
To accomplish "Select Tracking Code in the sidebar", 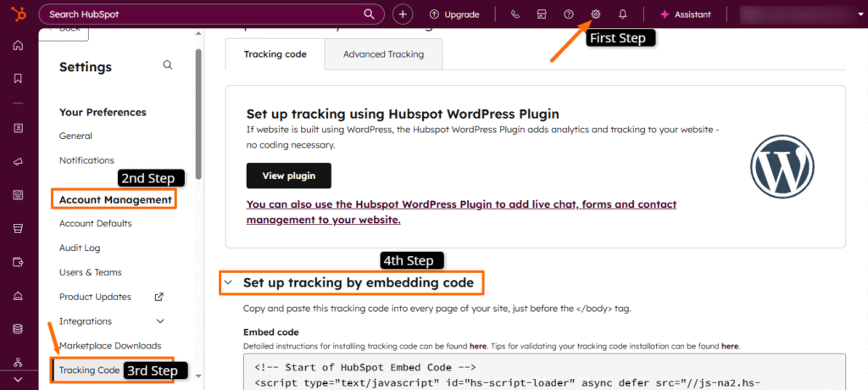I will 90,370.
